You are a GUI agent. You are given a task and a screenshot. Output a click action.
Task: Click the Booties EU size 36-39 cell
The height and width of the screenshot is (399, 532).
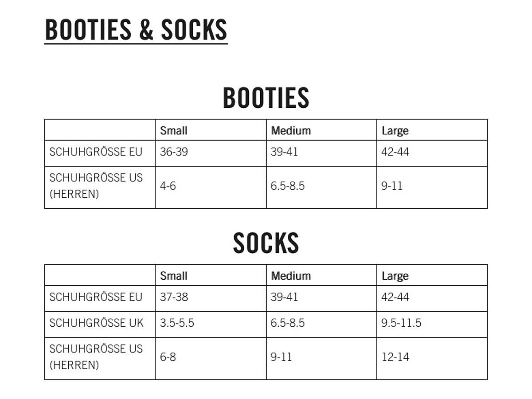click(x=174, y=152)
